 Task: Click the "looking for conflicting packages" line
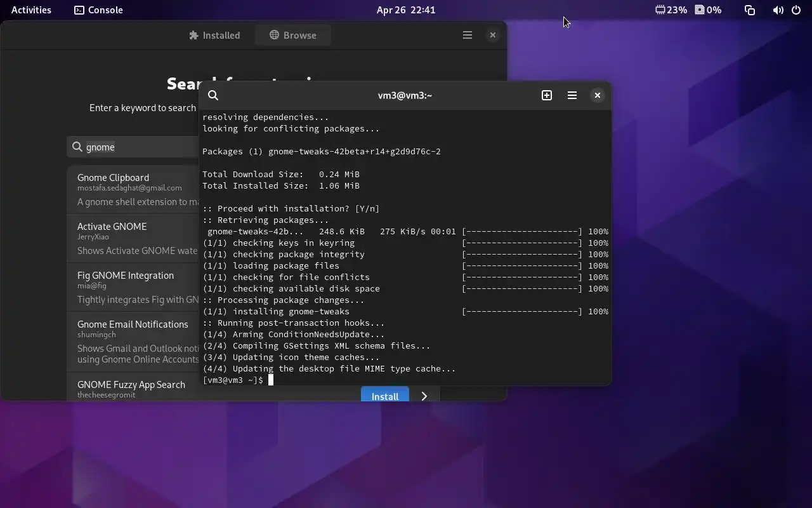(291, 128)
